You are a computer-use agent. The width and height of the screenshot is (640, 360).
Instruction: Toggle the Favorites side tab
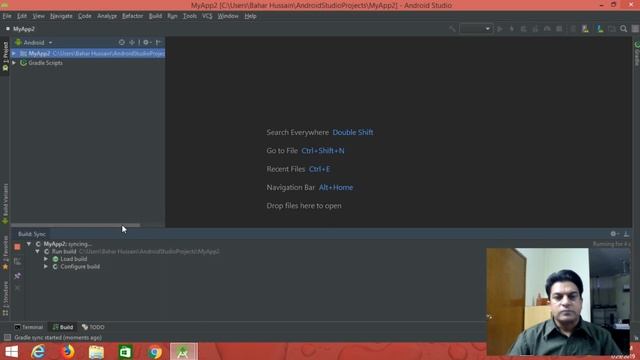(x=5, y=253)
